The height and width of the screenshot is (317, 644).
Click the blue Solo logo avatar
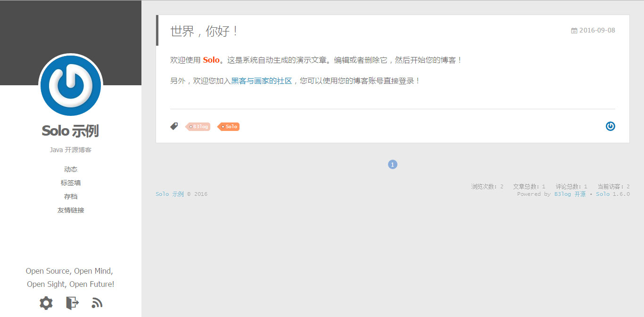click(71, 86)
